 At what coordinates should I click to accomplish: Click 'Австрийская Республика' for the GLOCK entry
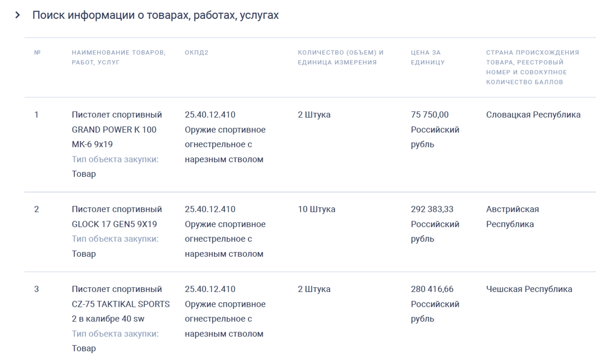click(513, 216)
